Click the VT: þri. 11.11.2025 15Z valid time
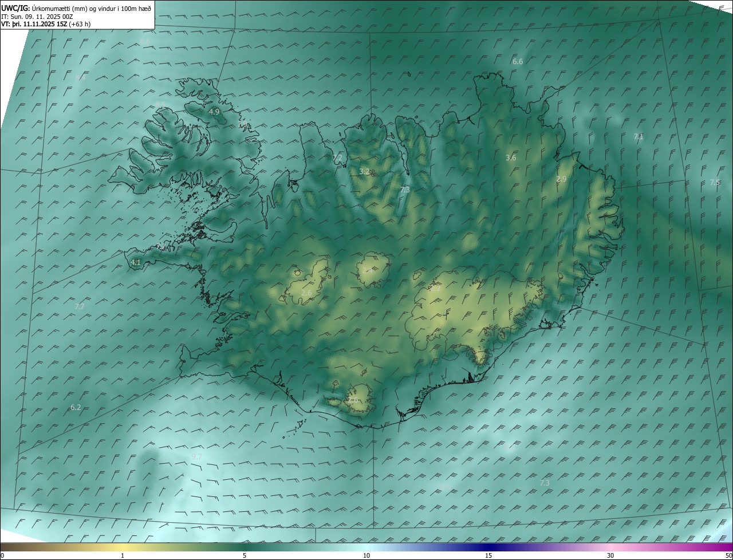Image resolution: width=733 pixels, height=560 pixels. [34, 24]
